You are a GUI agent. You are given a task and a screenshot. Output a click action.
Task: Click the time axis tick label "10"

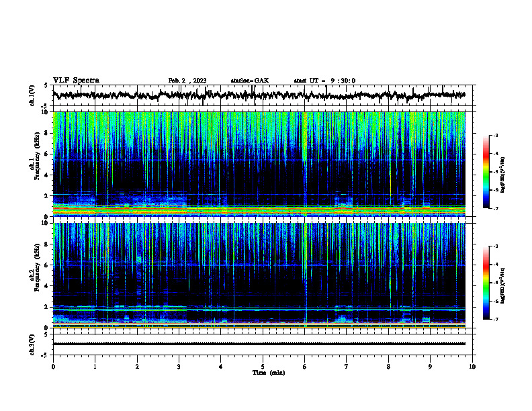[x=472, y=367]
